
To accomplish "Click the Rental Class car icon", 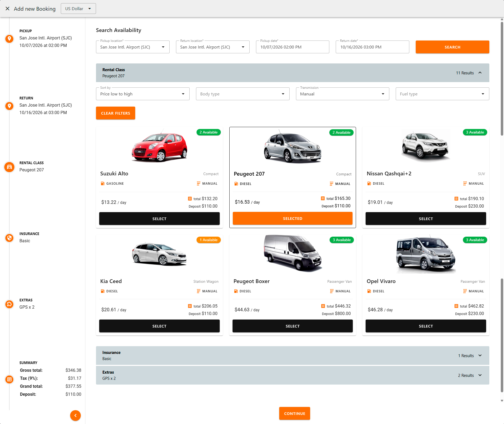I will (x=9, y=167).
